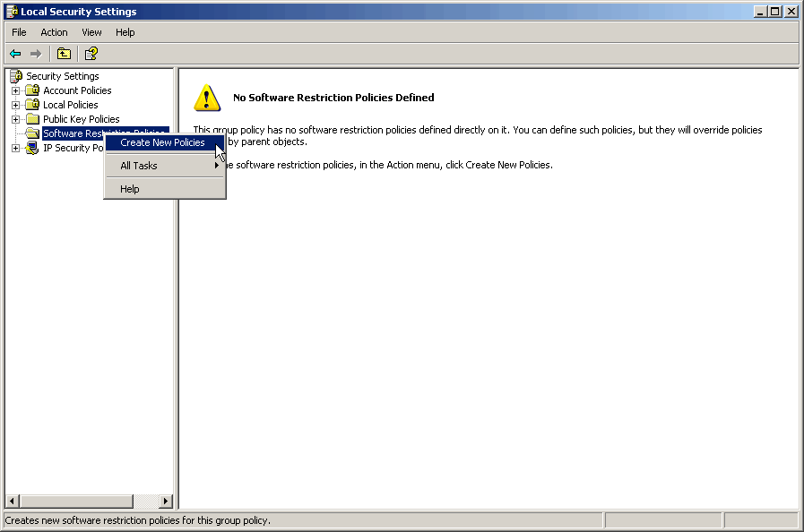Open the File menu
804x532 pixels.
pos(19,32)
